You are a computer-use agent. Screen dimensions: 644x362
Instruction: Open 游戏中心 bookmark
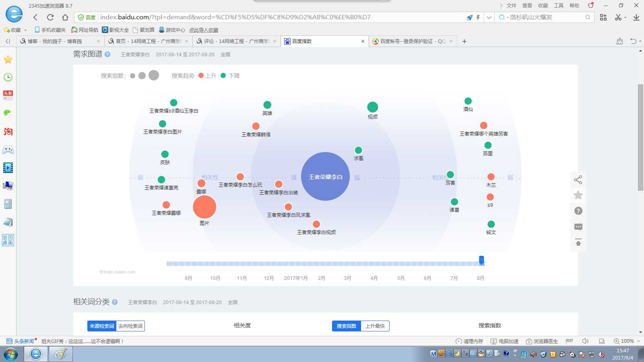(172, 30)
